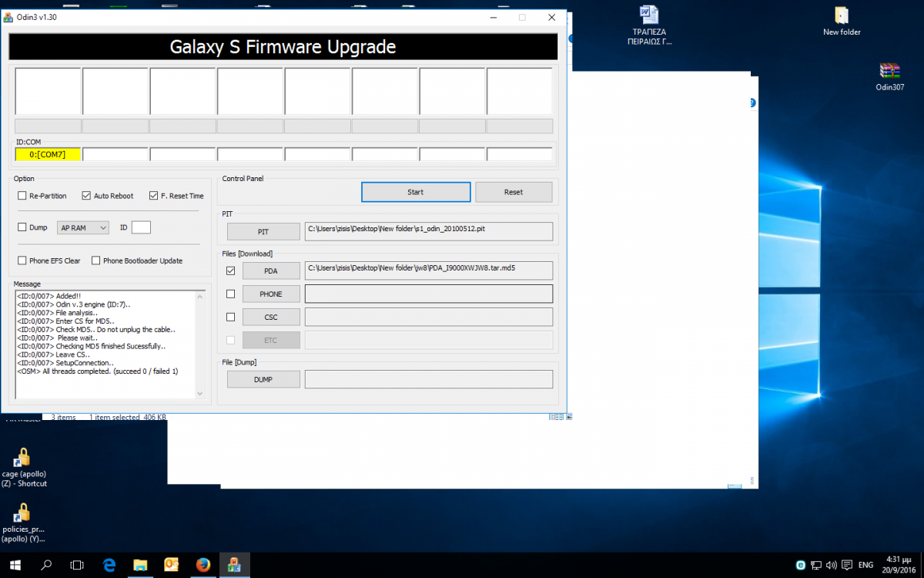Click the PDA file button
The image size is (924, 578).
[270, 271]
